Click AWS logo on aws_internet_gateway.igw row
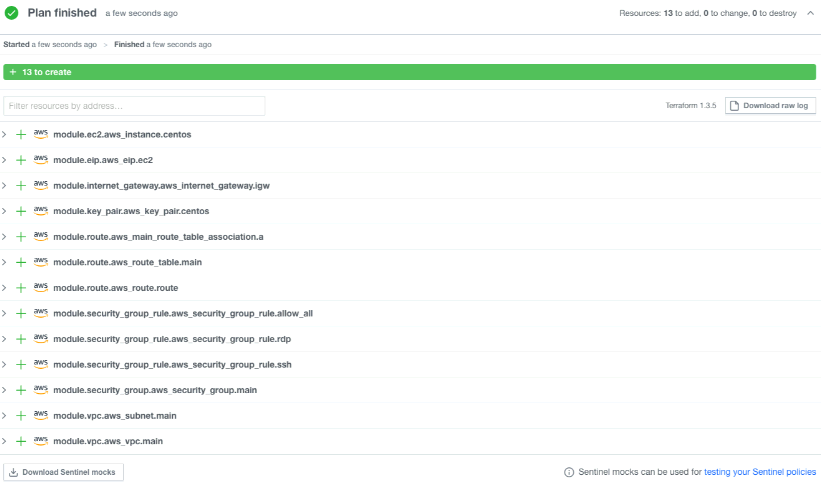 41,186
